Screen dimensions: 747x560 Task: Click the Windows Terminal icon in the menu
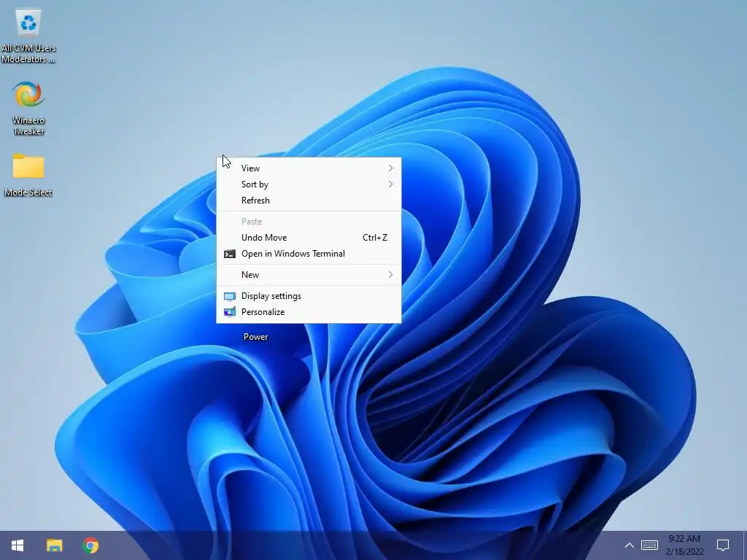(230, 254)
